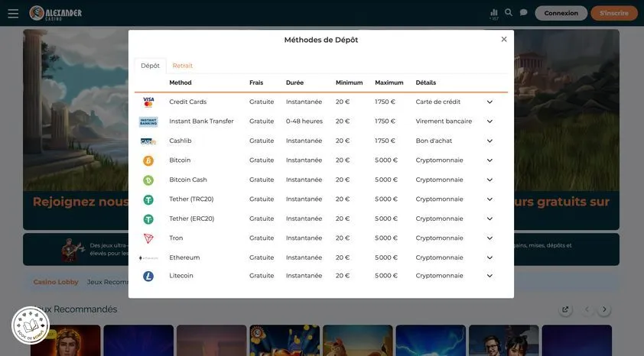The image size is (644, 356).
Task: Click the orange Bitcoin coin icon
Action: pos(148,160)
